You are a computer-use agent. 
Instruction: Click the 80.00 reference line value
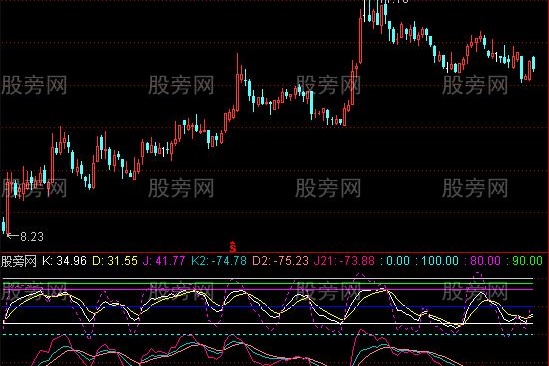pyautogui.click(x=483, y=261)
